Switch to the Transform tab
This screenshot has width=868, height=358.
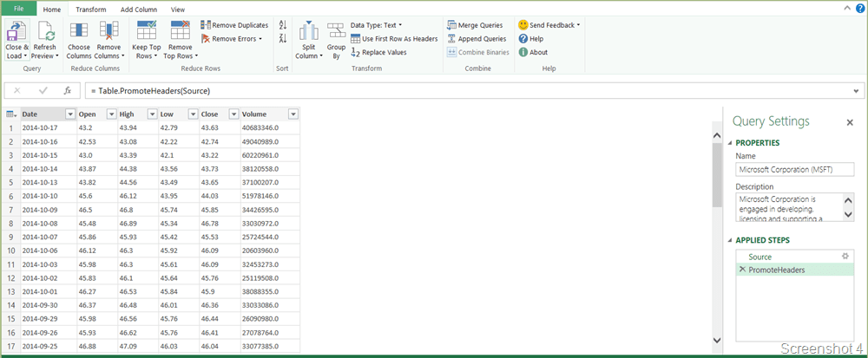(91, 10)
